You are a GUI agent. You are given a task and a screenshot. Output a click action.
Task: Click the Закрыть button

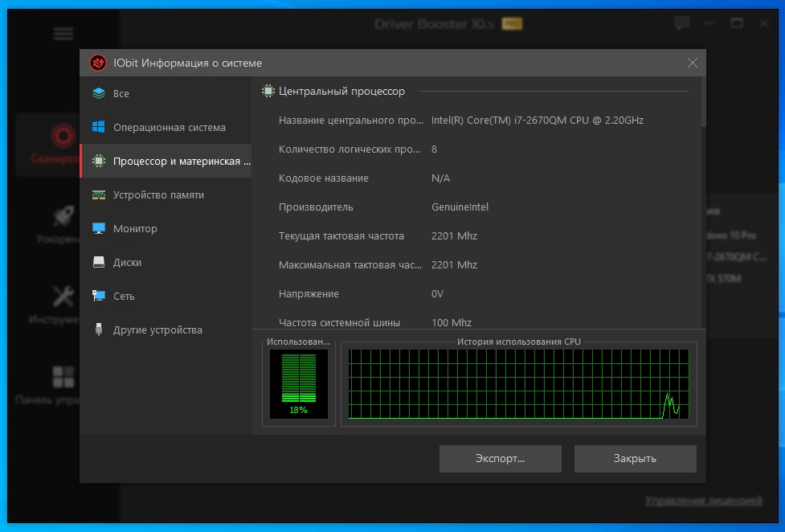click(635, 458)
